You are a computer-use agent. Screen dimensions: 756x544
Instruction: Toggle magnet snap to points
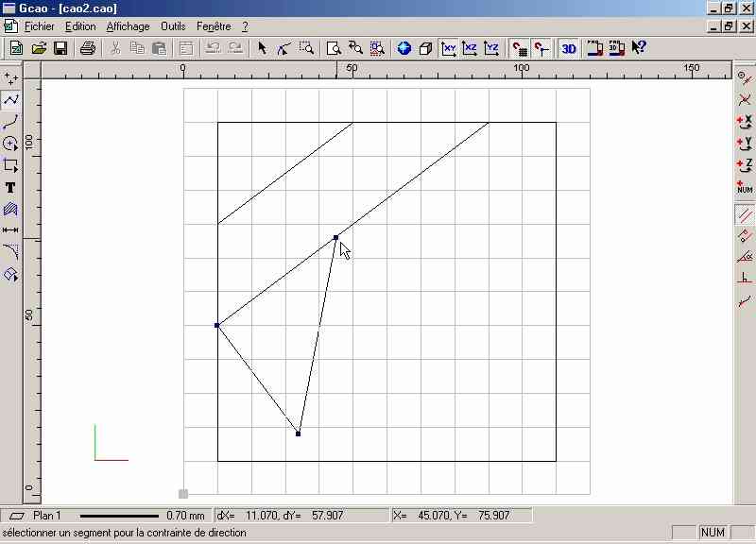pyautogui.click(x=541, y=48)
